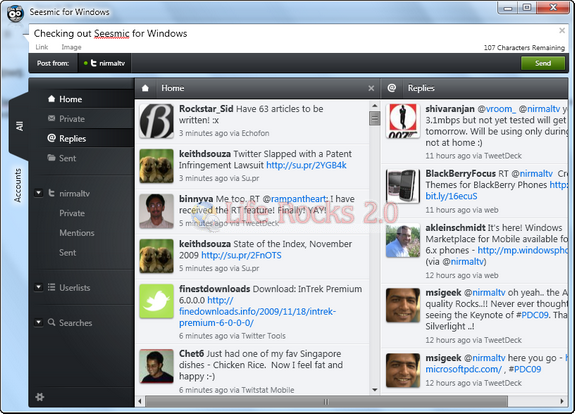This screenshot has height=414, width=575.
Task: Click "107 Characters Remaining" counter
Action: click(524, 47)
